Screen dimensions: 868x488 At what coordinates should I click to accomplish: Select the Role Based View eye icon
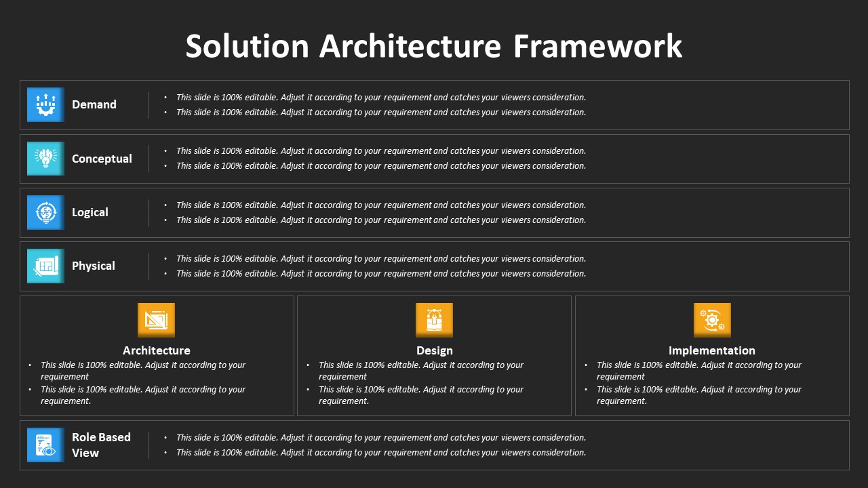point(45,445)
